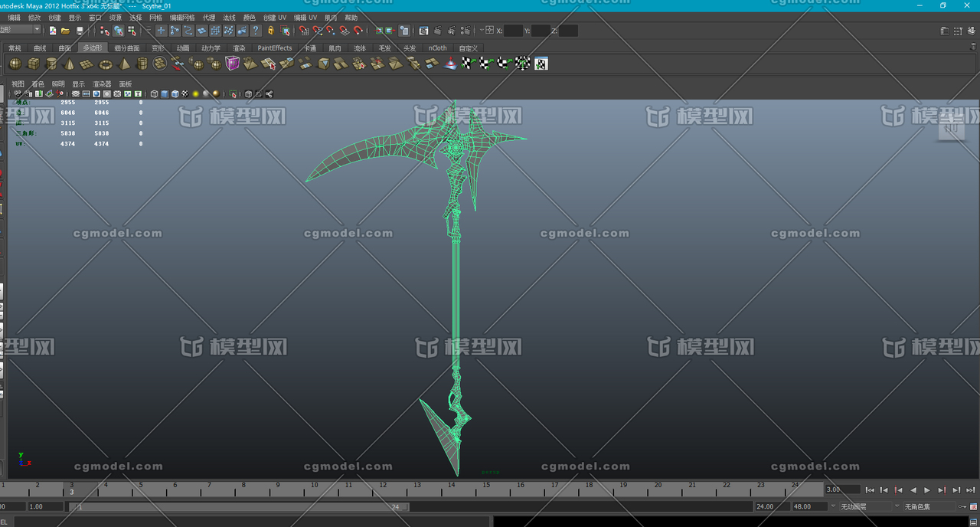The height and width of the screenshot is (527, 980).
Task: Click the yellow sphere use-all-lights viewport icon
Action: pos(195,93)
